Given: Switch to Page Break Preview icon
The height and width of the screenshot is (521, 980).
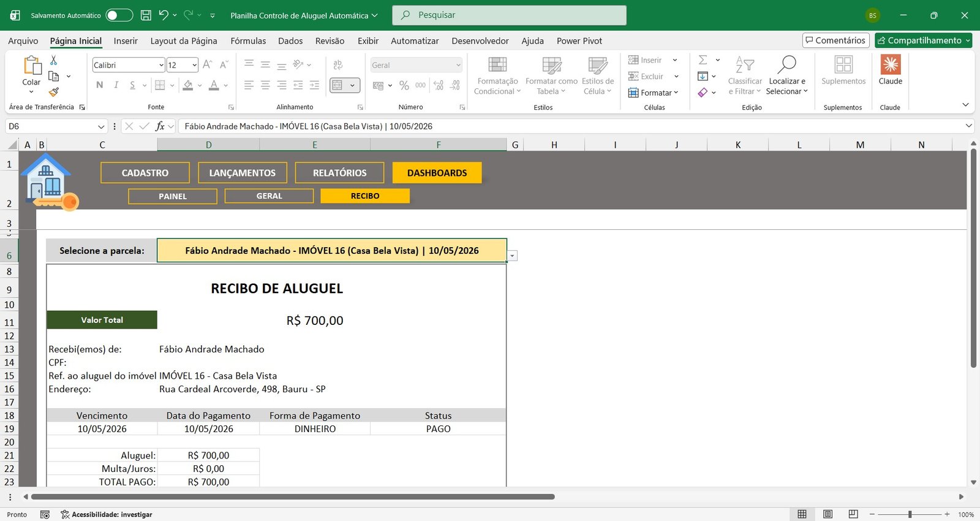Looking at the screenshot, I should point(853,514).
